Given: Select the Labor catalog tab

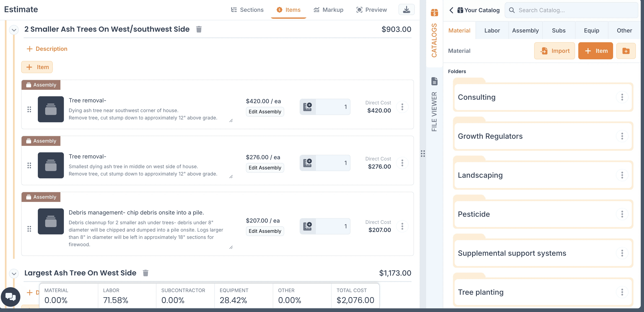Looking at the screenshot, I should [492, 30].
